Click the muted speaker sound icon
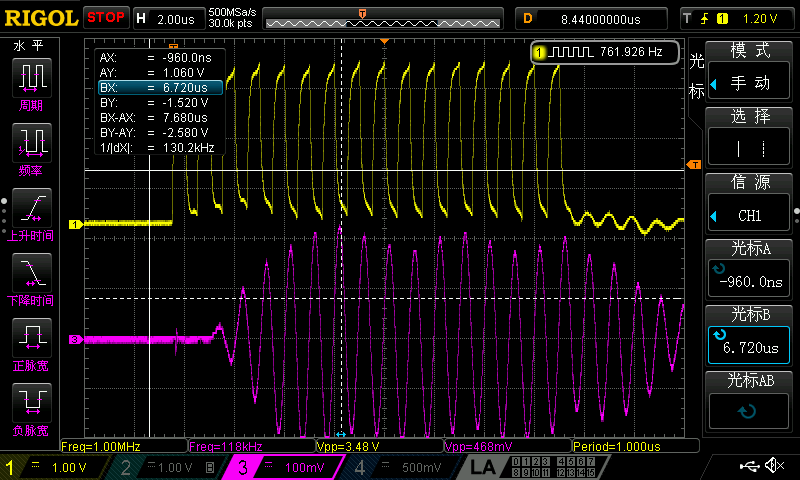Image resolution: width=800 pixels, height=480 pixels. (774, 465)
